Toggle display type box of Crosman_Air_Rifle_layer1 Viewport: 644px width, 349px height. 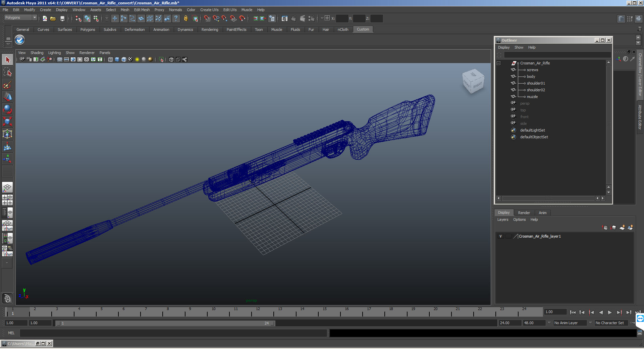(508, 236)
